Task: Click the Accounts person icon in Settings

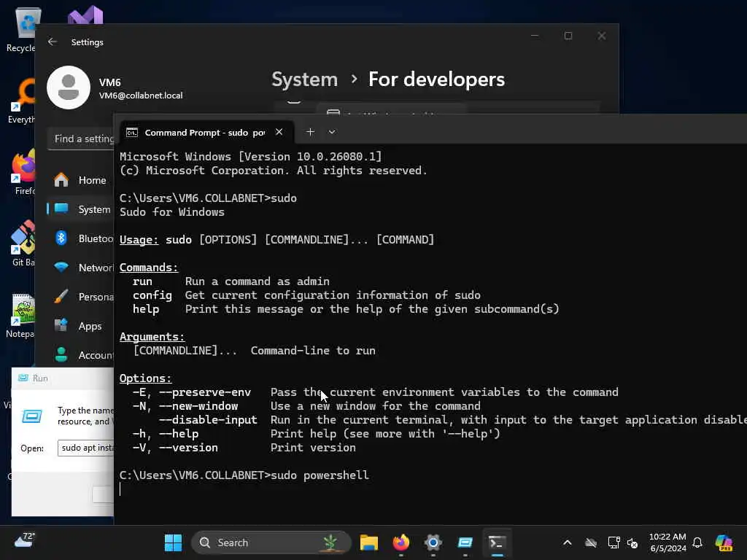Action: point(61,355)
